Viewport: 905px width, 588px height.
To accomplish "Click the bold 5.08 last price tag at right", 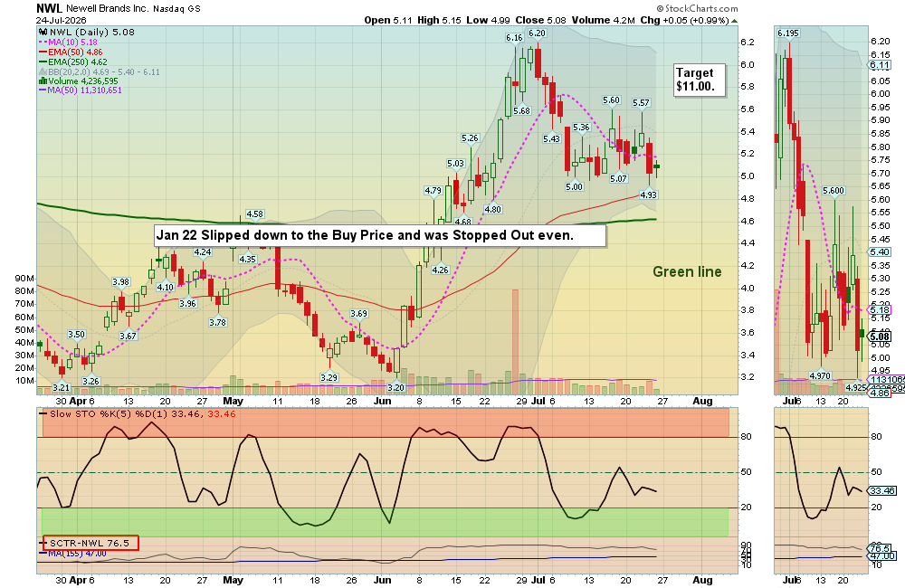I will click(x=880, y=337).
